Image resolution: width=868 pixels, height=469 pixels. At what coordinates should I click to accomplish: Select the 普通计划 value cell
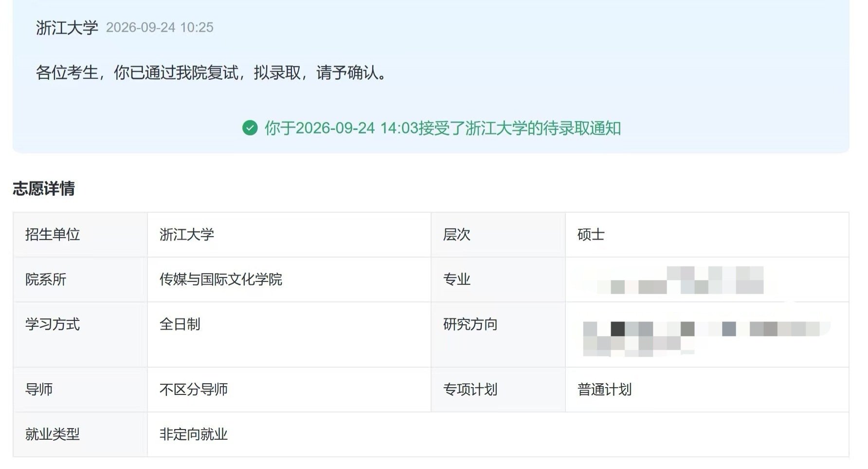pos(707,390)
